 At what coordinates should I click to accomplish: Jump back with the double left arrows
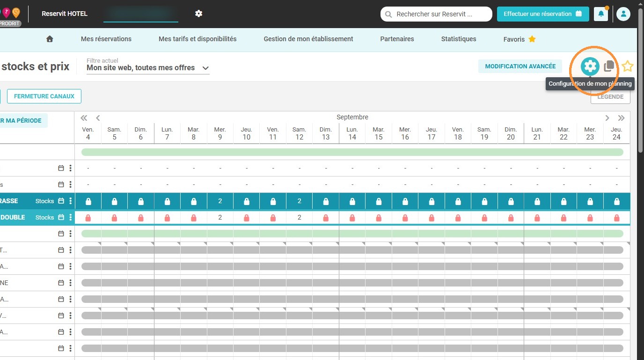(x=84, y=118)
